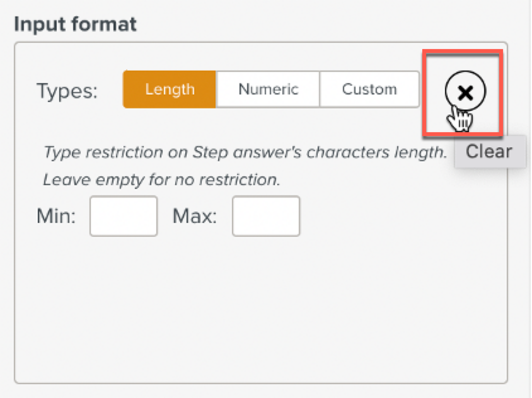Click the Min: label
The height and width of the screenshot is (398, 532).
pos(56,216)
